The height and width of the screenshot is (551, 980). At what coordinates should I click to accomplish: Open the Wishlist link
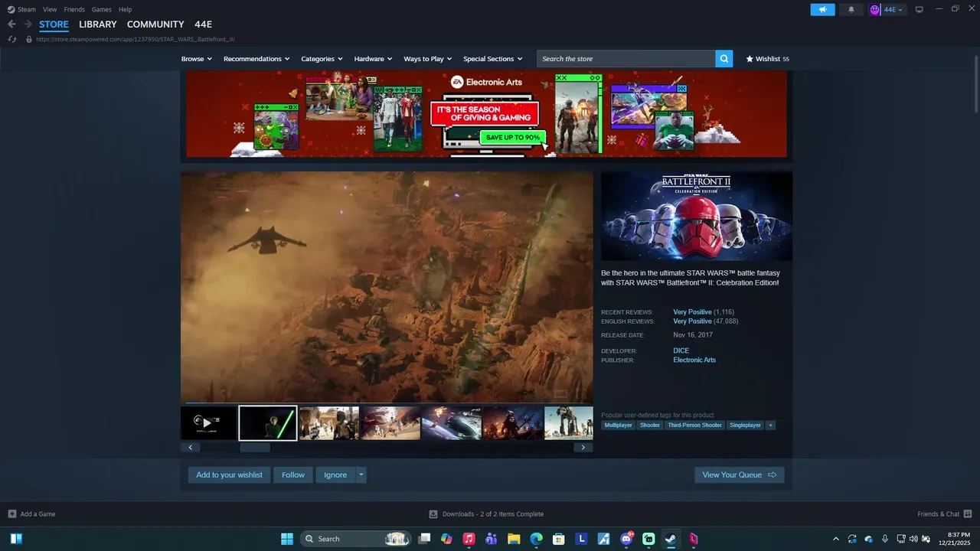click(x=767, y=59)
